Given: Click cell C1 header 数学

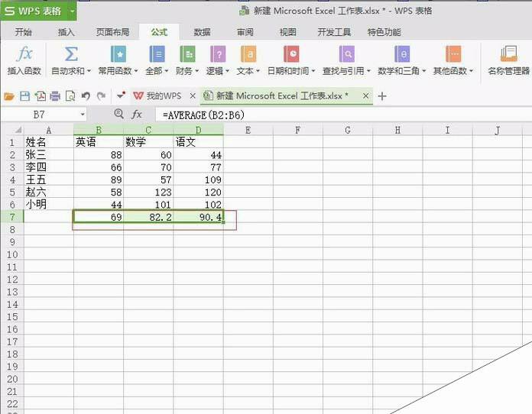Looking at the screenshot, I should [148, 142].
